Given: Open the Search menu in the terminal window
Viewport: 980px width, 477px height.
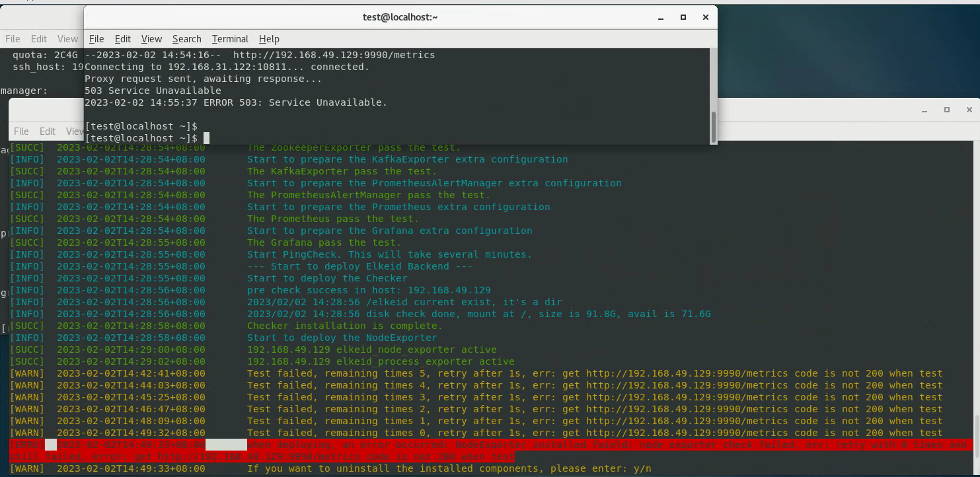Looking at the screenshot, I should coord(186,38).
